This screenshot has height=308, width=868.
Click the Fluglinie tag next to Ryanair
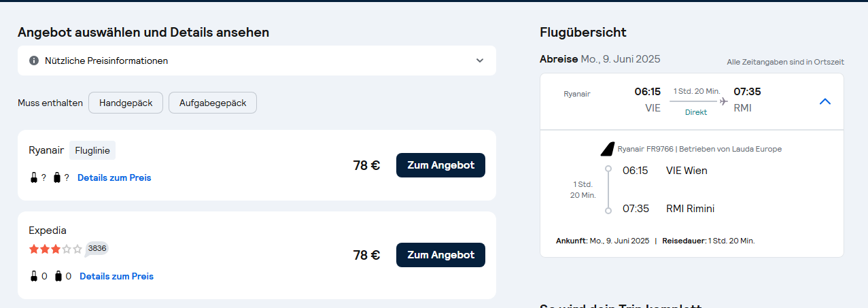92,150
